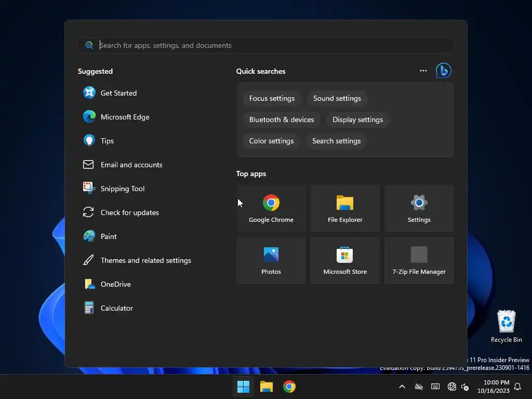Open File Explorer from the taskbar
This screenshot has height=399, width=532.
tap(267, 387)
